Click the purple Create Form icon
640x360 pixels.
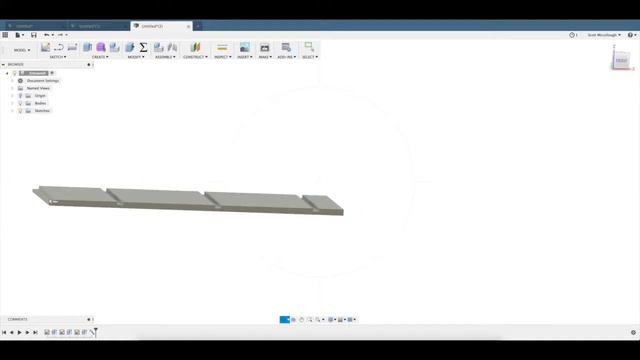(x=101, y=47)
